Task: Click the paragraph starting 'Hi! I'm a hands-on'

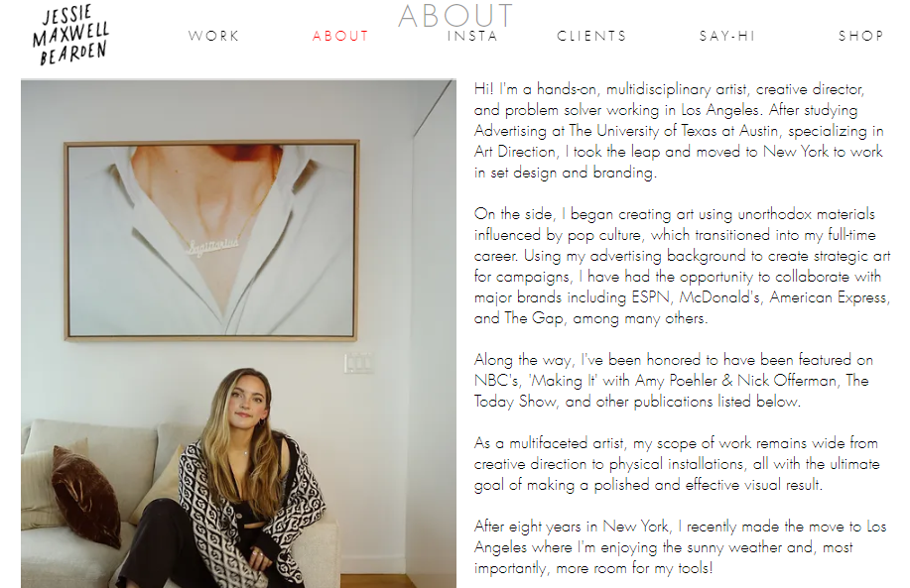Action: click(679, 131)
